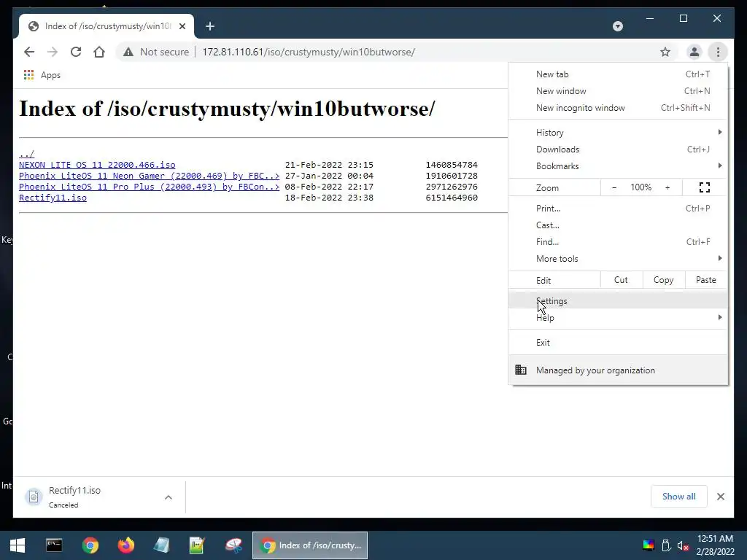Screen dimensions: 747x560
Task: Open the Windows Start menu
Action: pyautogui.click(x=18, y=545)
